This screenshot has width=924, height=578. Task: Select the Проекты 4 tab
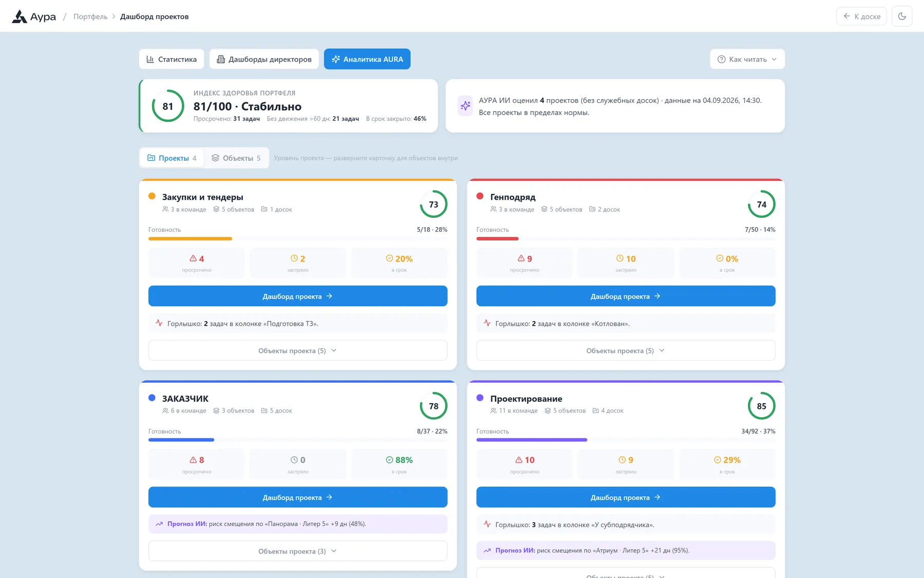point(172,158)
